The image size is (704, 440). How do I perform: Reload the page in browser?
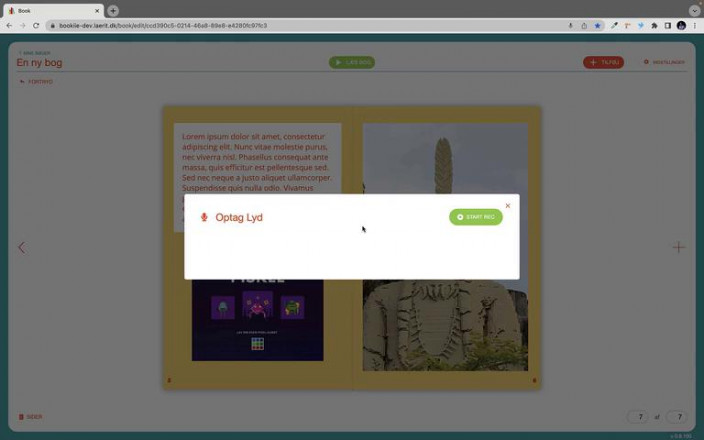point(36,25)
